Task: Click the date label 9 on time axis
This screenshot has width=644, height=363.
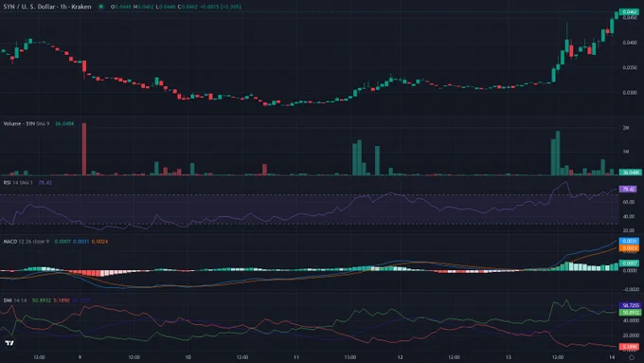Action: [80, 357]
